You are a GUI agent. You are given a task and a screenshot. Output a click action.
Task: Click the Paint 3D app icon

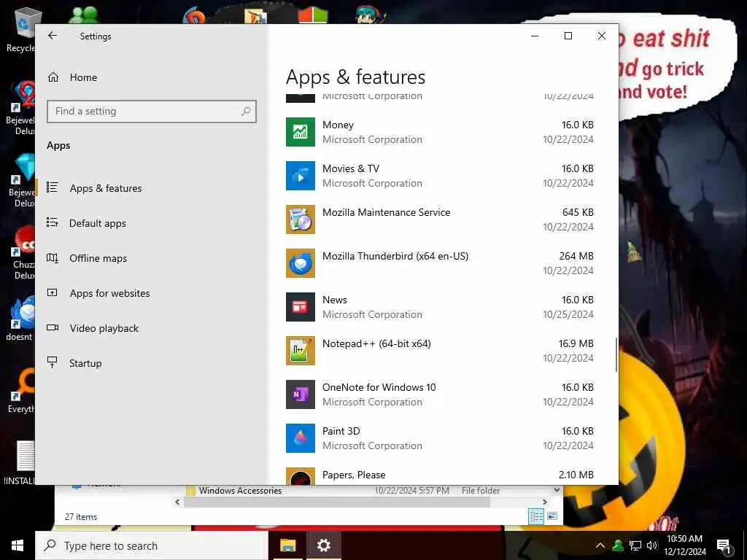[300, 438]
